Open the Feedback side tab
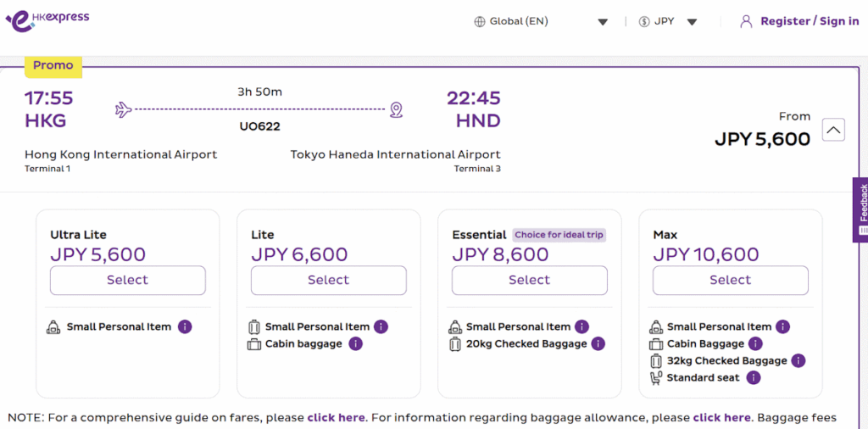The image size is (868, 429). pos(861,209)
